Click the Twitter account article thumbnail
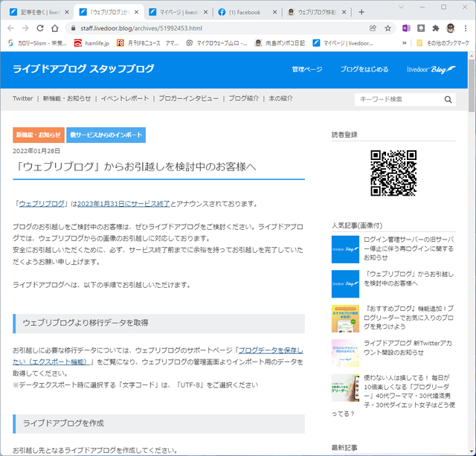476x456 pixels. tap(345, 353)
